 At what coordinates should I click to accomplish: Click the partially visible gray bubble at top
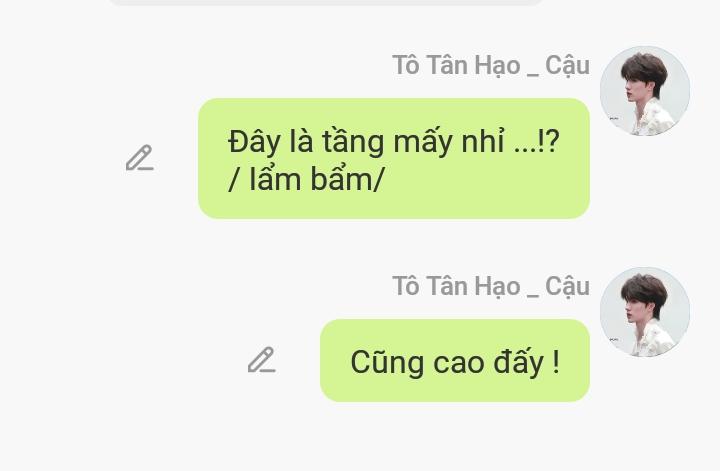326,2
